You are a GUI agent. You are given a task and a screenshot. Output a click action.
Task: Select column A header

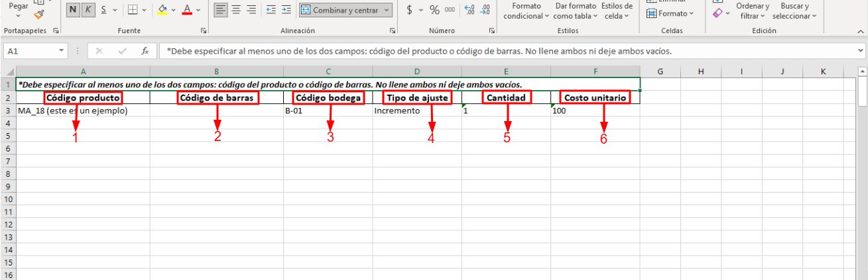click(83, 71)
